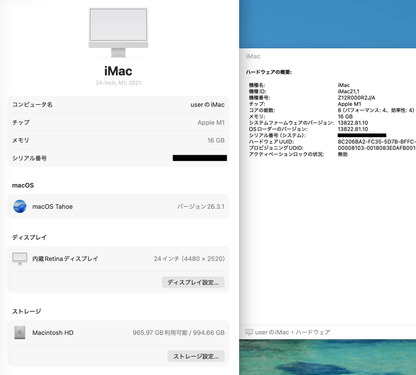Viewport: 416px width, 375px height.
Task: Open ストレージ設定... button
Action: (x=196, y=356)
